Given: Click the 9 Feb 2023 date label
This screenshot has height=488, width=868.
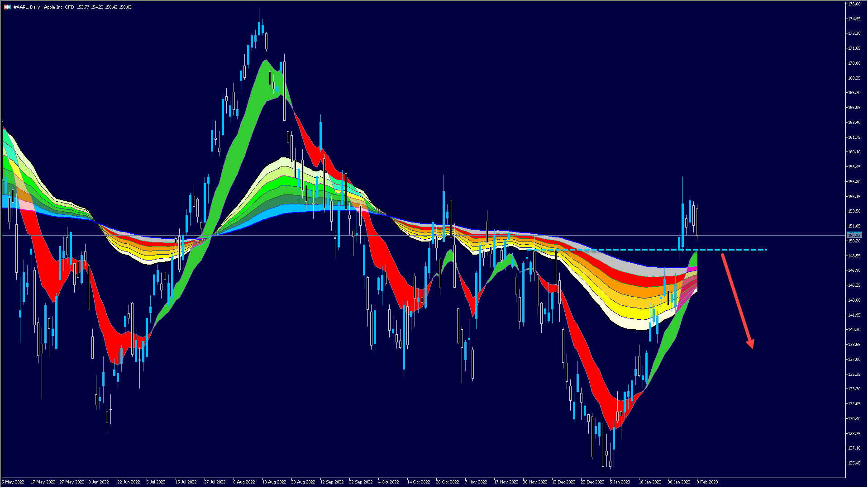Looking at the screenshot, I should coord(707,482).
